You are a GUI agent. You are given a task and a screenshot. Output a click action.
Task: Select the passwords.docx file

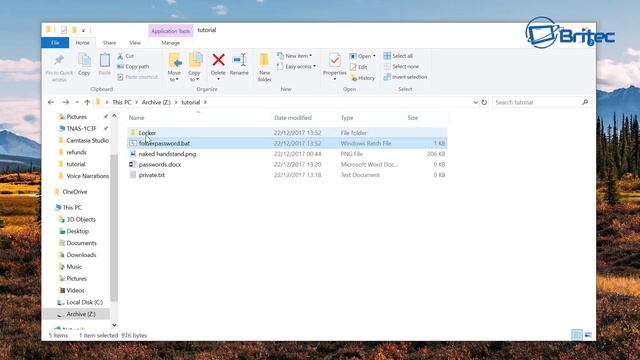click(x=287, y=164)
